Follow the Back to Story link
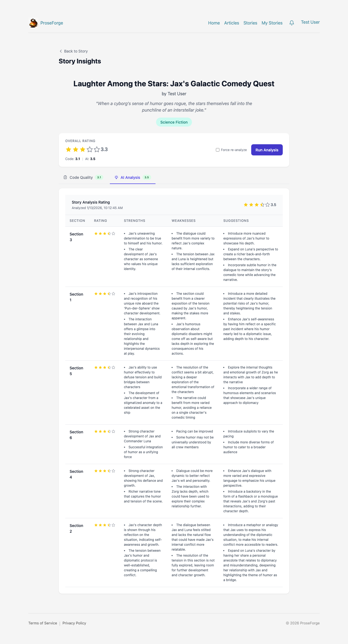This screenshot has height=644, width=348. click(x=76, y=51)
